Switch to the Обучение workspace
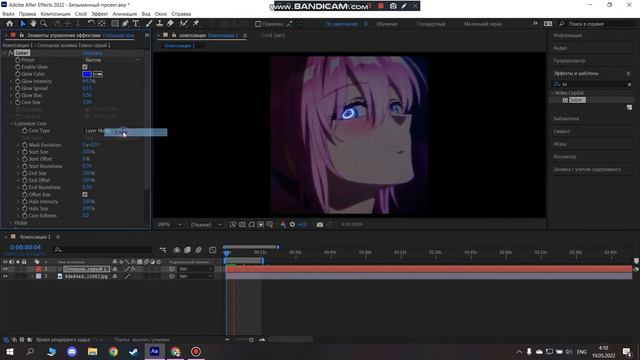 point(387,24)
